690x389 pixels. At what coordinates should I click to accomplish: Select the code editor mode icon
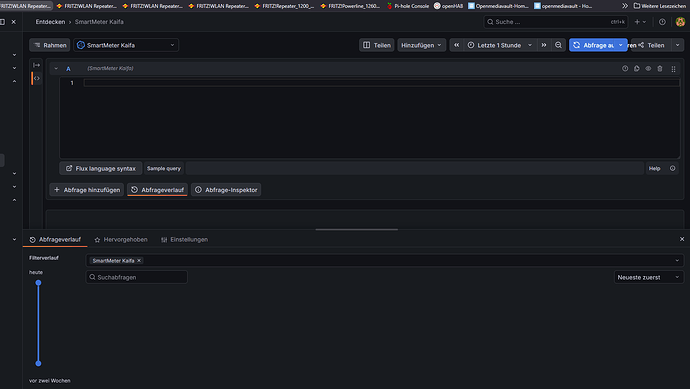[37, 78]
